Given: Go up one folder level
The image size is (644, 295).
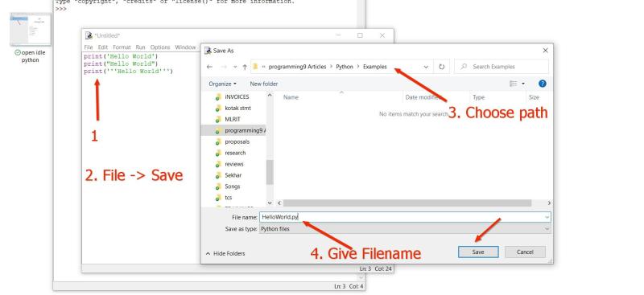Looking at the screenshot, I should tap(245, 67).
